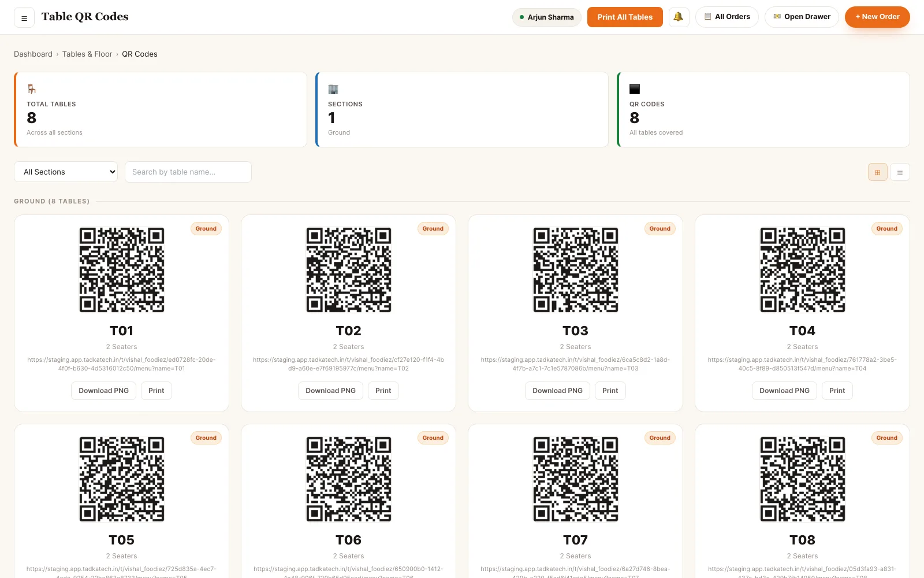Go to Dashboard breadcrumb
924x578 pixels.
tap(33, 54)
